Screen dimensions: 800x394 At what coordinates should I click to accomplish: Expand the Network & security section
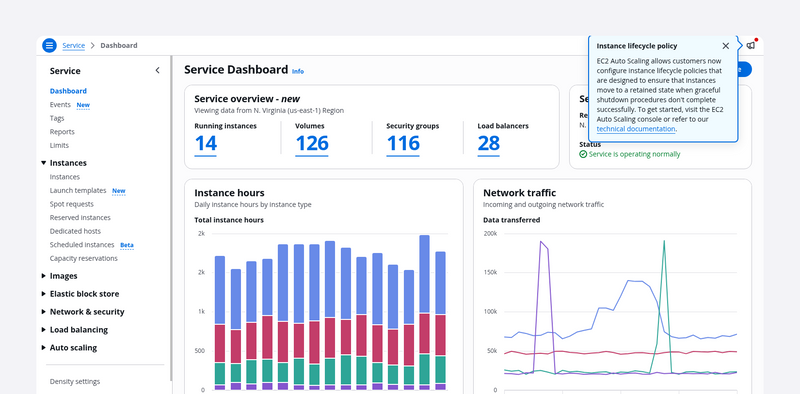43,312
